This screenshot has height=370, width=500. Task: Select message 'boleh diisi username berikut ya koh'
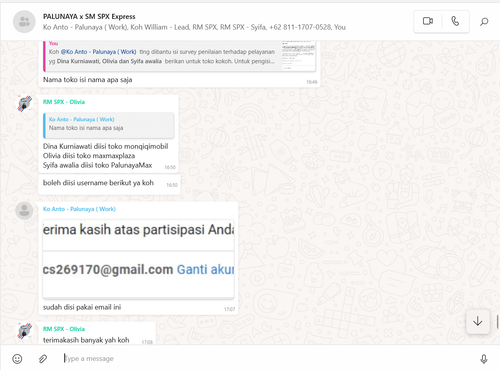(98, 183)
